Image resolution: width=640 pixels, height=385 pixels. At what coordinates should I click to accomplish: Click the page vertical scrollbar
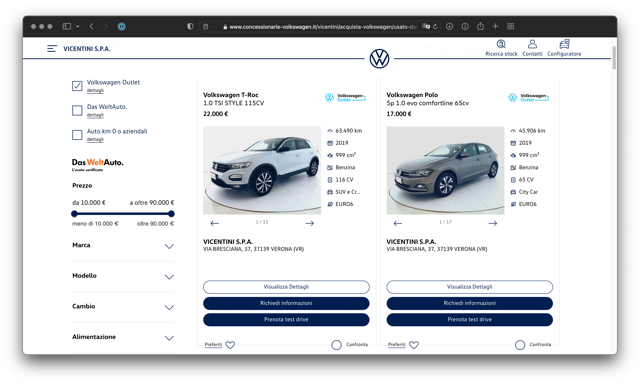614,58
